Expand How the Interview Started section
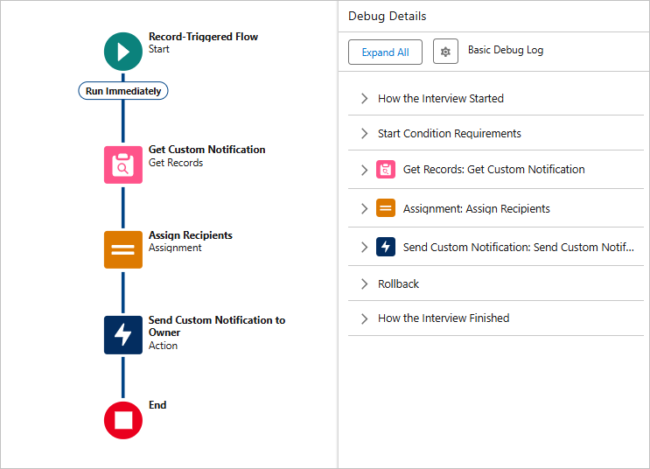Image resolution: width=650 pixels, height=469 pixels. [364, 99]
